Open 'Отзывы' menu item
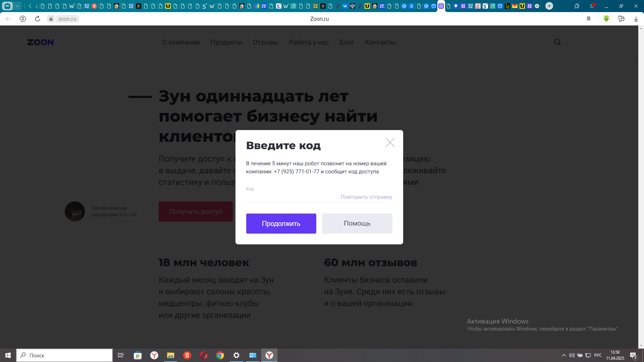 [x=265, y=42]
